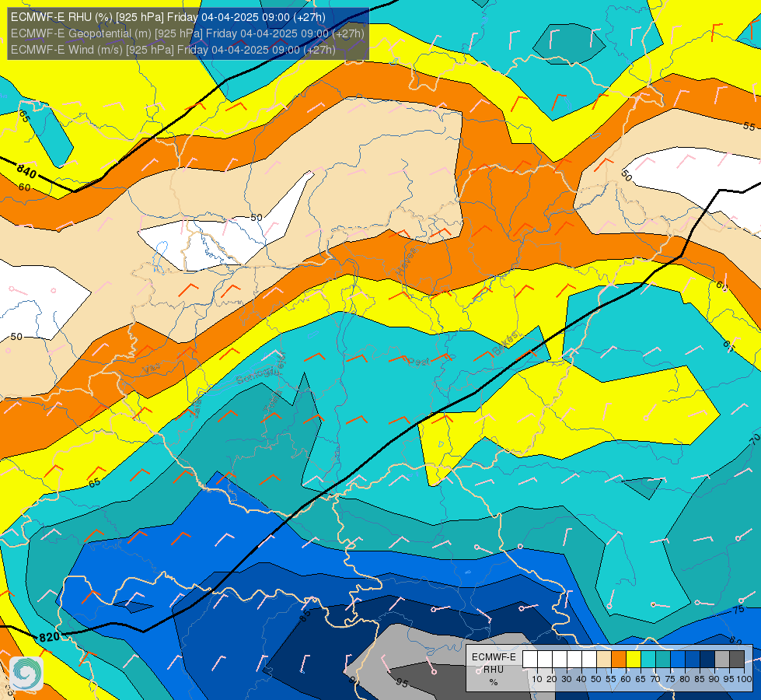This screenshot has height=700, width=761.
Task: Click the orange 55–60% legend swatch
Action: tap(618, 660)
